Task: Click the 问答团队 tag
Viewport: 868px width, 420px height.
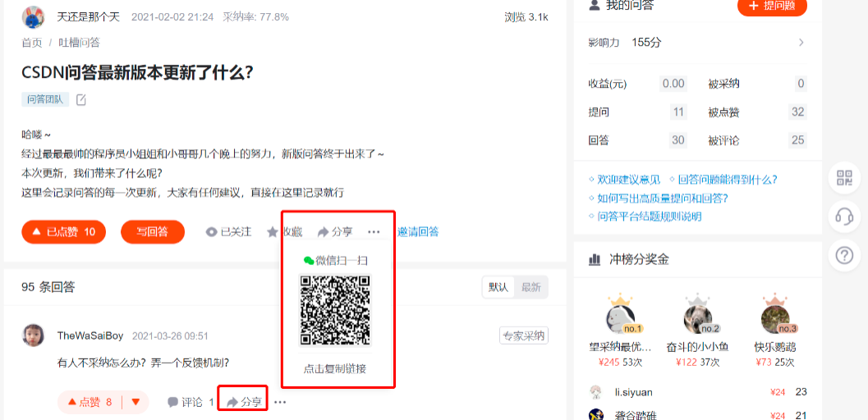Action: 45,99
